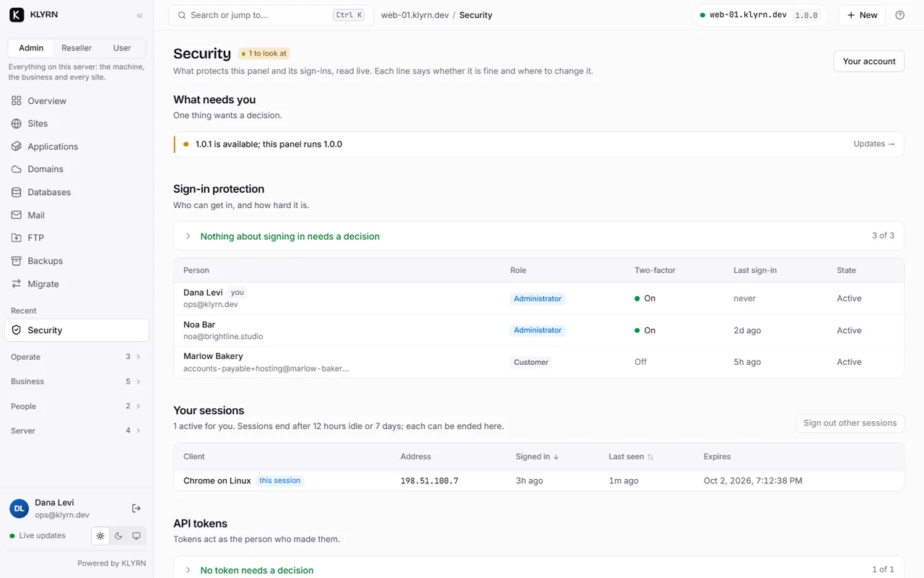Navigate to Domains in sidebar

(77, 169)
